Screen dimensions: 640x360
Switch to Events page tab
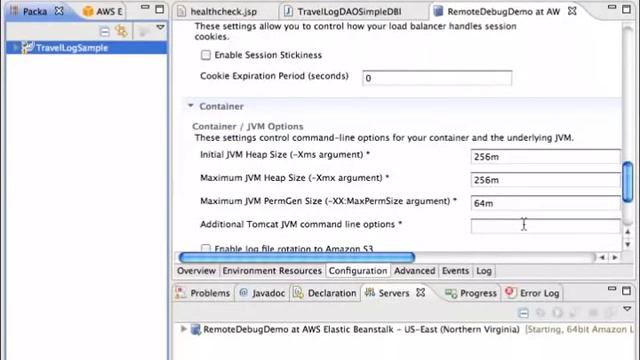pos(456,271)
